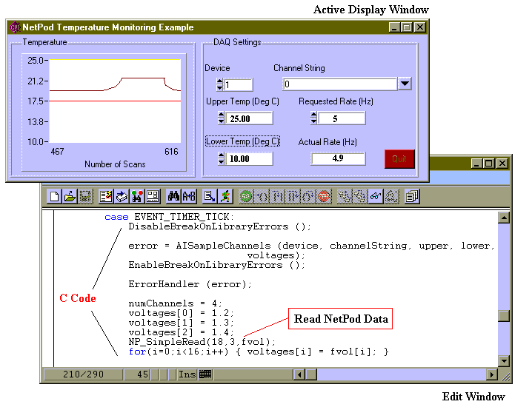Decrease the Device value with down arrow
The width and height of the screenshot is (532, 410).
pos(219,88)
